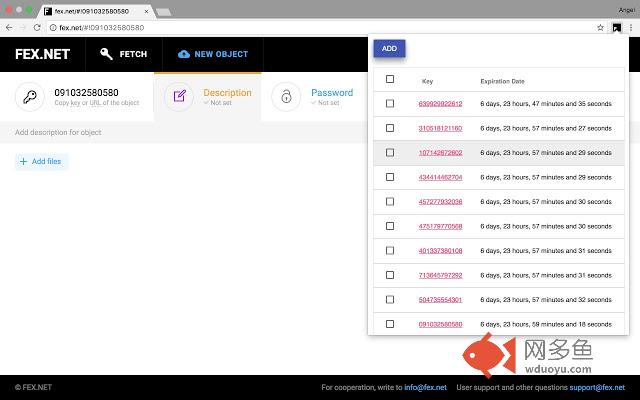The width and height of the screenshot is (640, 400).
Task: Open Chrome's three-dot menu
Action: (631, 28)
